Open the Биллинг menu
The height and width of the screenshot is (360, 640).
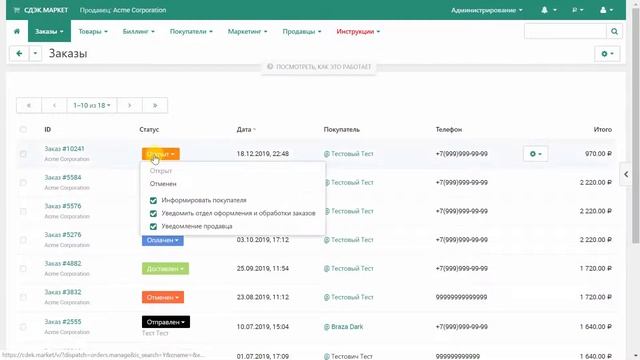139,31
